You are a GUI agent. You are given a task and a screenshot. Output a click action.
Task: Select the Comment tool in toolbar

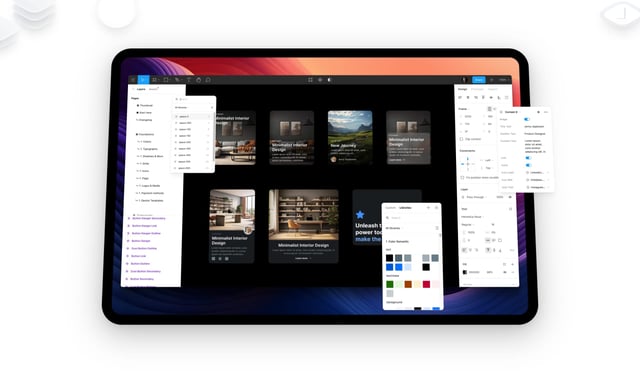208,80
